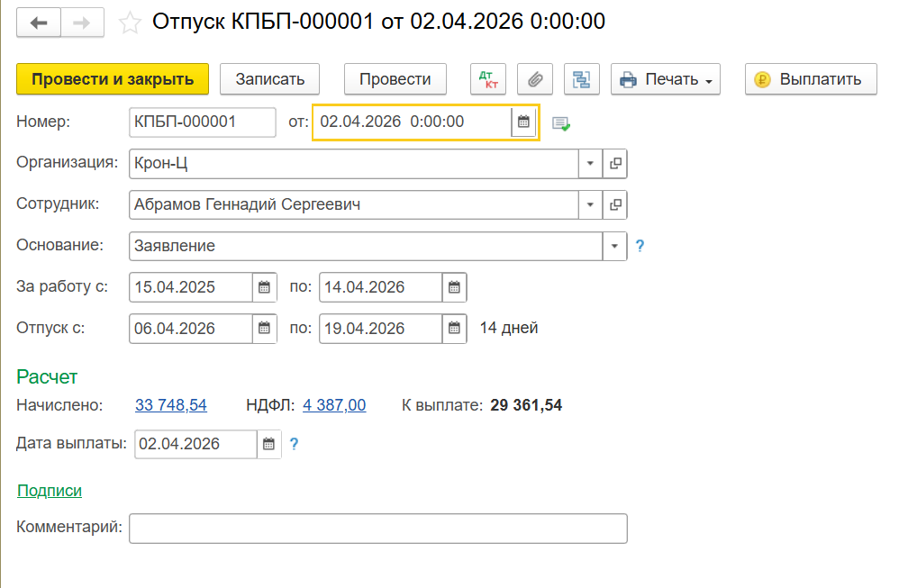Open the Печать dropdown menu
The width and height of the screenshot is (899, 588).
tap(665, 79)
